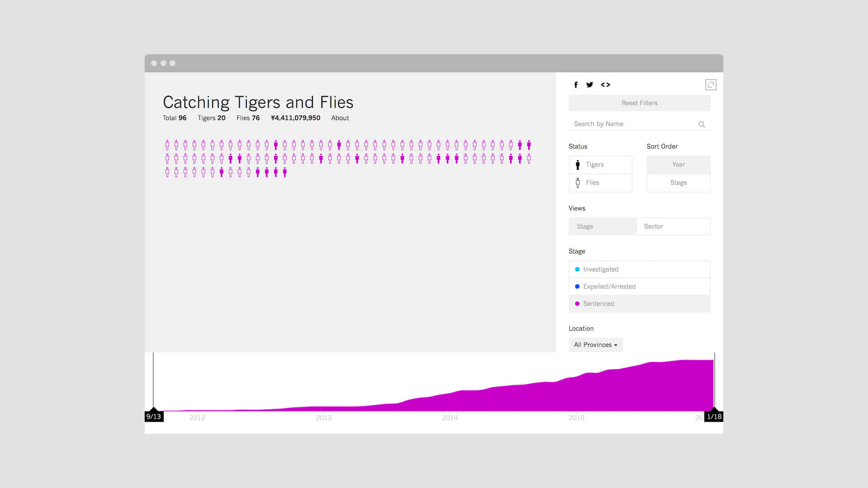Select the first person figure in top row
The image size is (868, 488).
point(167,145)
